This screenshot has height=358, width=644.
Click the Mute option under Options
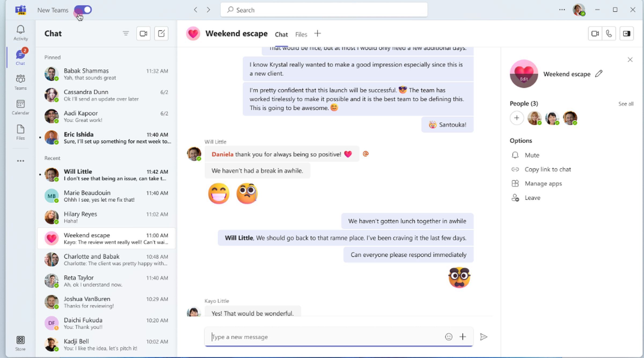point(532,155)
